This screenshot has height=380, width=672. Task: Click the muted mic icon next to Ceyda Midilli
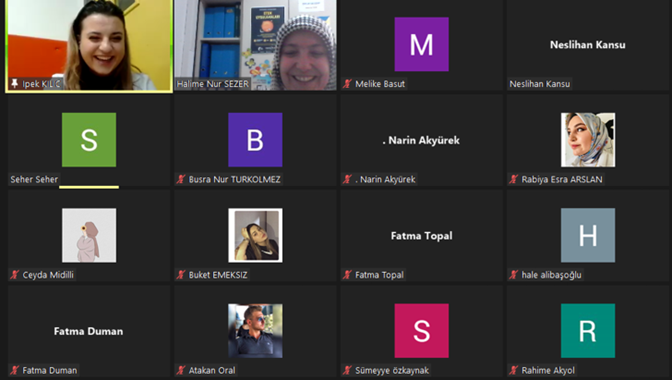coord(15,275)
